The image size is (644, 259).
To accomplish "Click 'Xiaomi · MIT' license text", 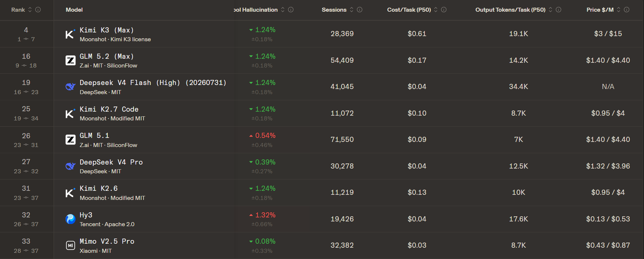I will point(96,251).
